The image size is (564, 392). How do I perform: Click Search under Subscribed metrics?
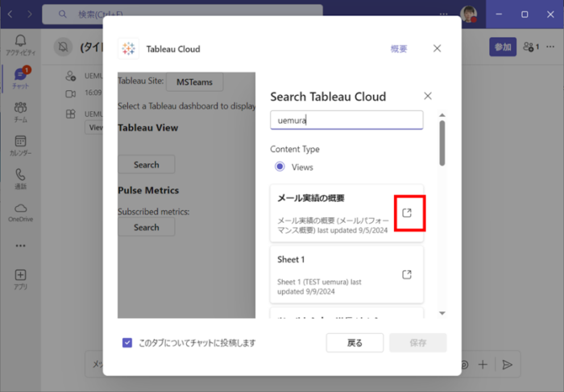tap(147, 227)
